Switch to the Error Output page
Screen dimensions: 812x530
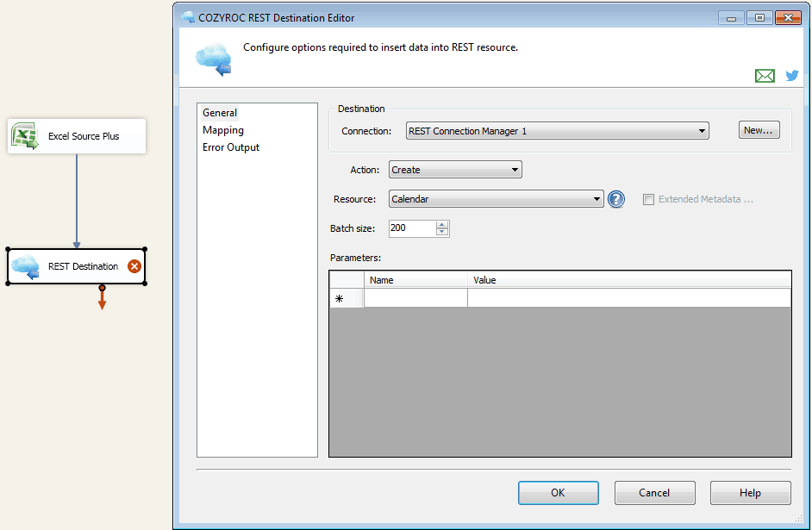pyautogui.click(x=231, y=147)
